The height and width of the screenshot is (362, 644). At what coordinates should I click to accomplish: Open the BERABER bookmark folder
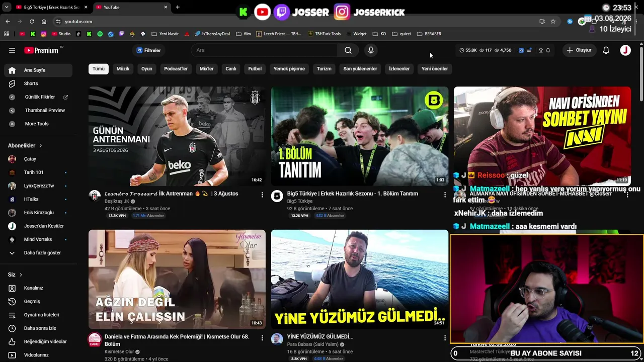429,34
